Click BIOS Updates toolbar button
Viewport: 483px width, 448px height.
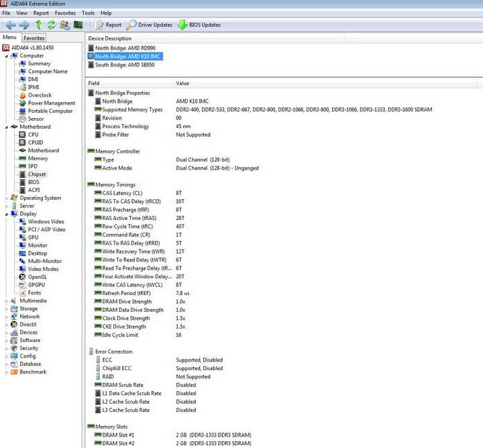pyautogui.click(x=199, y=25)
